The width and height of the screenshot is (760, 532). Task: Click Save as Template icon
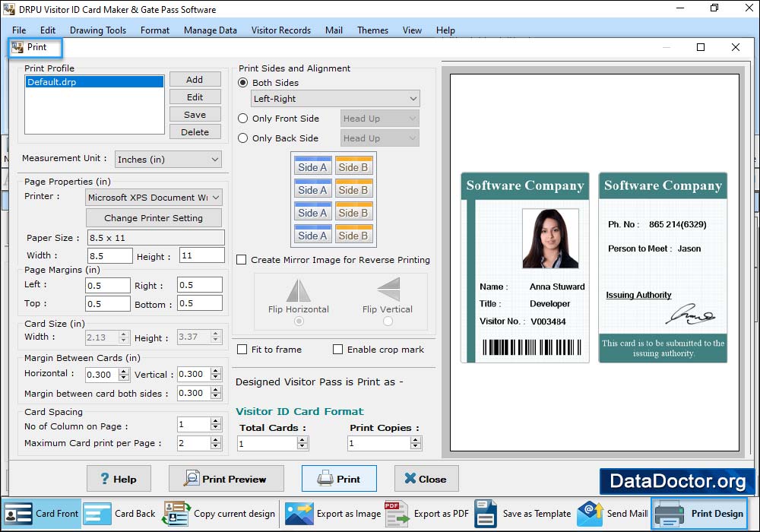coord(485,514)
